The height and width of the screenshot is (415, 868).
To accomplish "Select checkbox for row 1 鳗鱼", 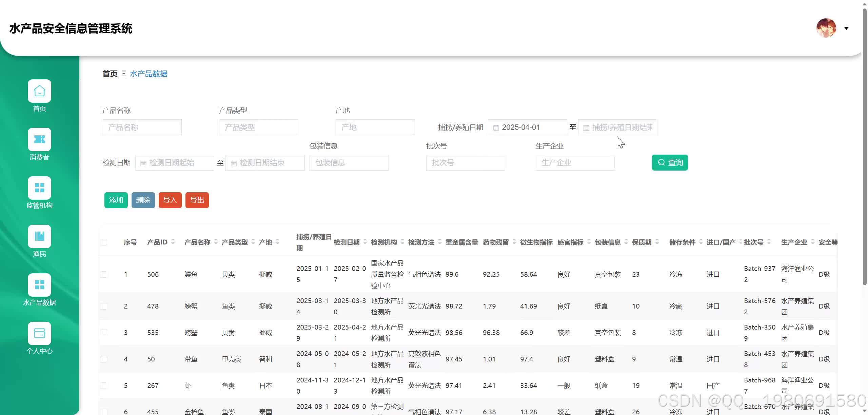I will point(104,274).
